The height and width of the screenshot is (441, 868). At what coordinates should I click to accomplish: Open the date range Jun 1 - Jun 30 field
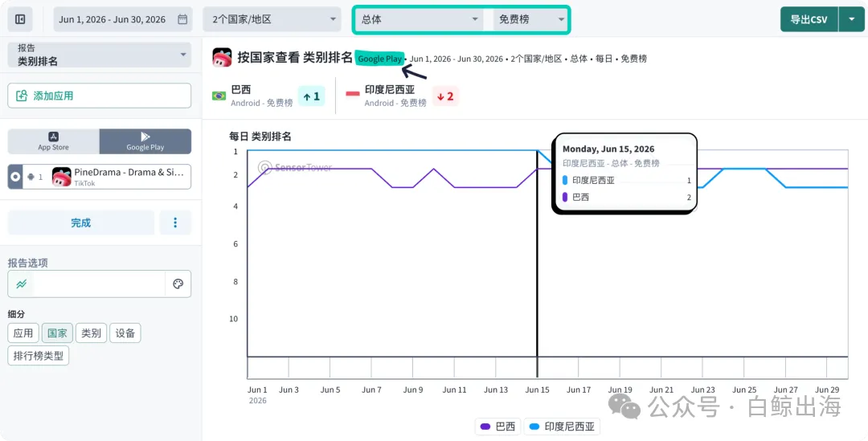pos(123,19)
